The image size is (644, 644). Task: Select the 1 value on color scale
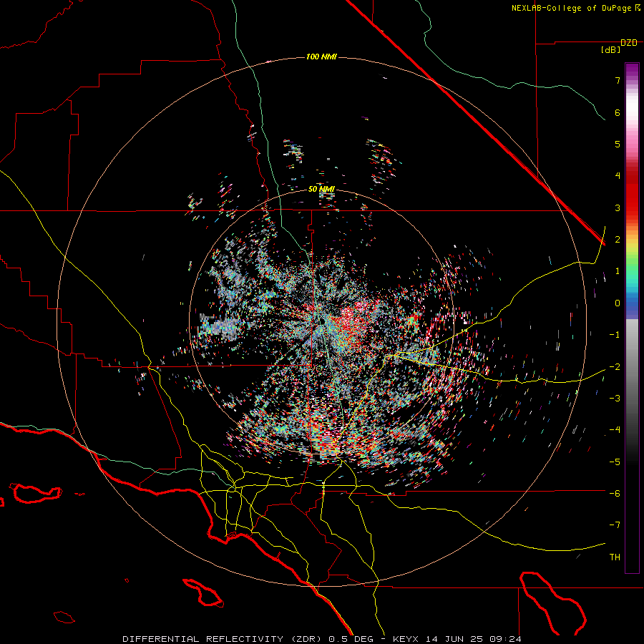pyautogui.click(x=618, y=271)
